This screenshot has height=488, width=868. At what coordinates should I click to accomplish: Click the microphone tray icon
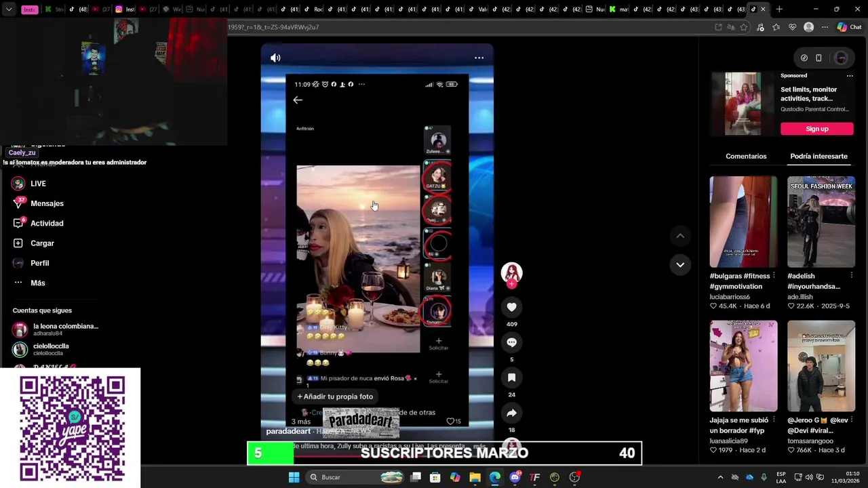[x=764, y=477]
